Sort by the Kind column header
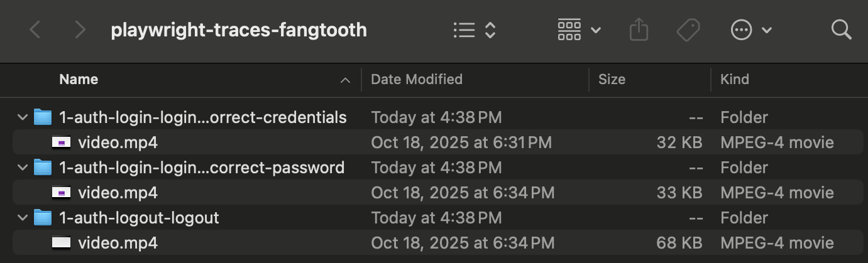 tap(735, 80)
